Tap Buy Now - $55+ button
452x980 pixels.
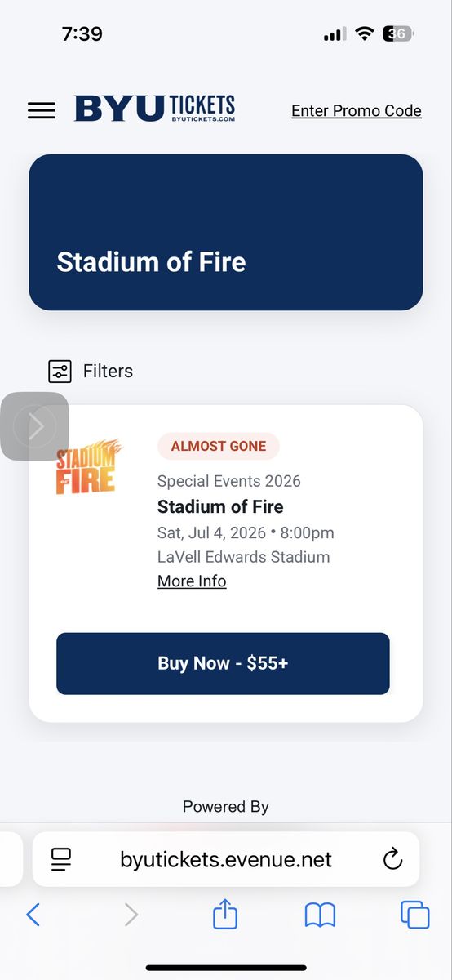point(223,663)
